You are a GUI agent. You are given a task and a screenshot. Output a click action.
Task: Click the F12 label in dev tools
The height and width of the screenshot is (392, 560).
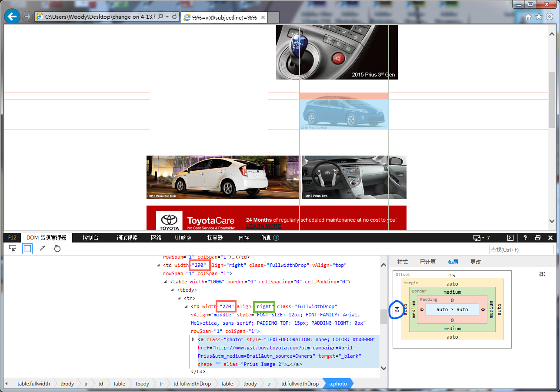click(12, 238)
